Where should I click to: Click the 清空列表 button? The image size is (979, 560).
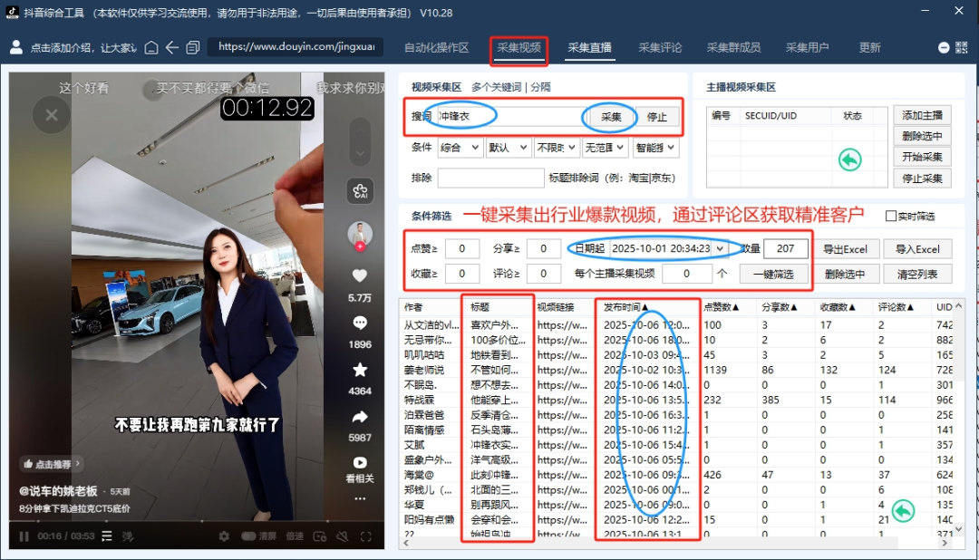[917, 274]
